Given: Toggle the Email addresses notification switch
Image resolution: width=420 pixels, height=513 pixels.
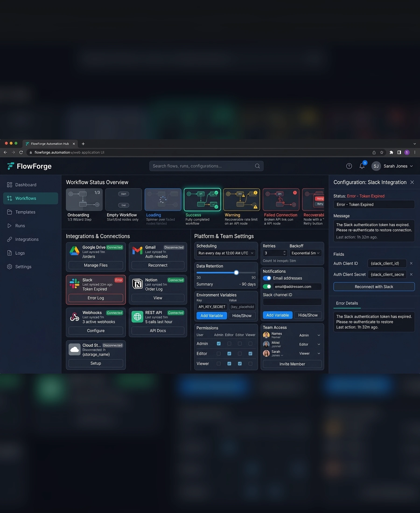Looking at the screenshot, I should click(267, 278).
